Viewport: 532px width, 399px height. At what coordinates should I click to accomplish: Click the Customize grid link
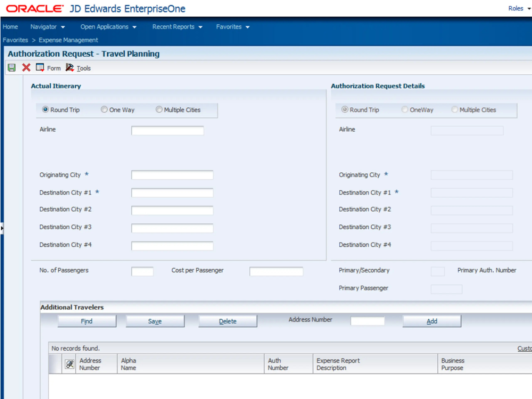pyautogui.click(x=525, y=348)
